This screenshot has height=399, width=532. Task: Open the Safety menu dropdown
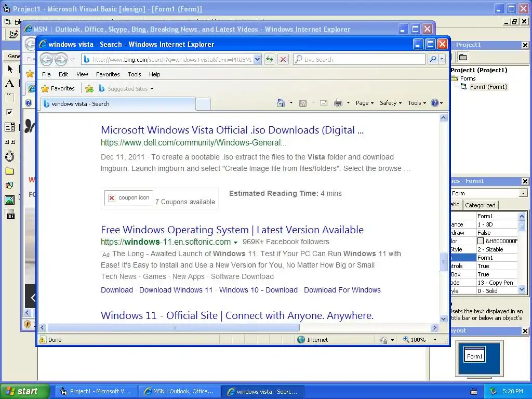391,103
